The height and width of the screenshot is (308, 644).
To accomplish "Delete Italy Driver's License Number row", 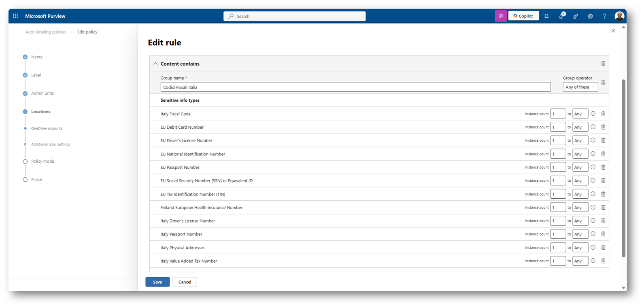I will click(x=603, y=221).
